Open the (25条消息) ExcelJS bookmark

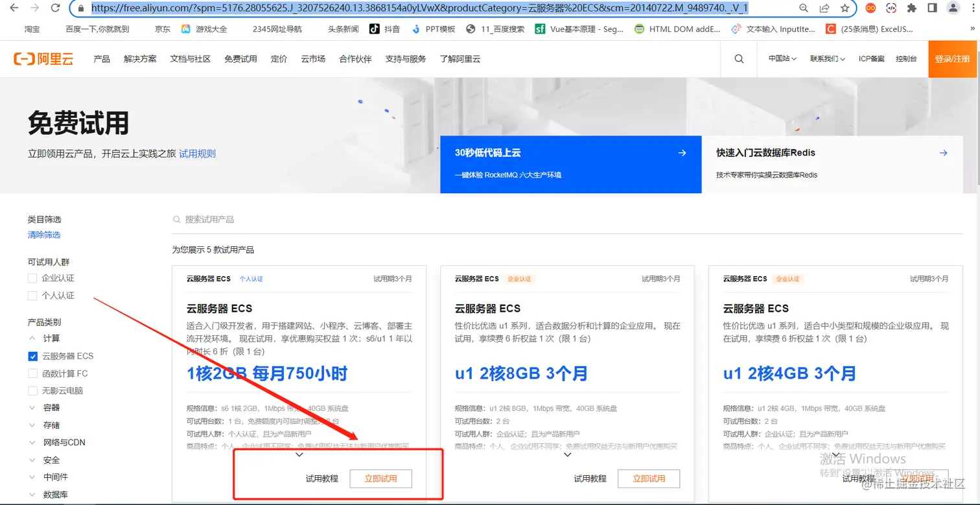coord(870,29)
